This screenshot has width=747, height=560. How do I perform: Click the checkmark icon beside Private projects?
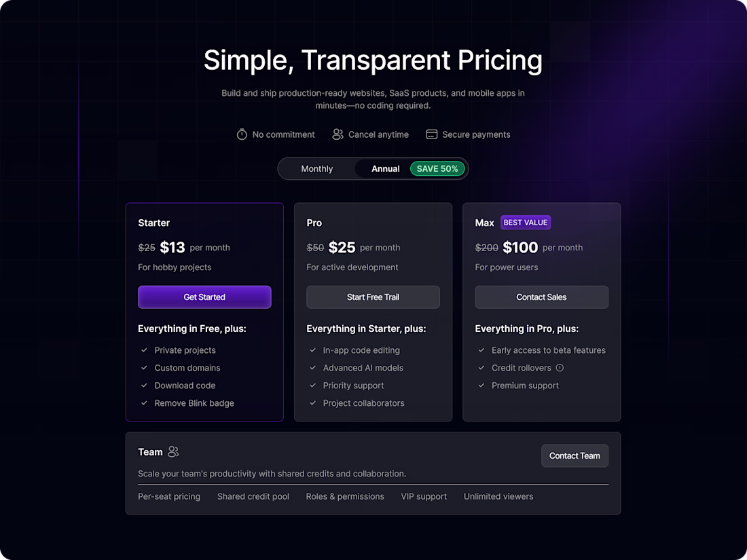click(x=144, y=350)
